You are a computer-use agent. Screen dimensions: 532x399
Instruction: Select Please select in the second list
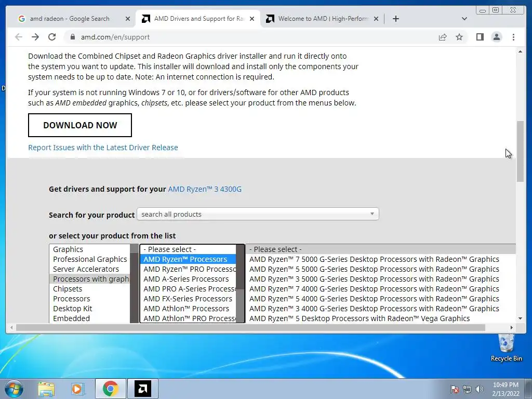tap(188, 249)
